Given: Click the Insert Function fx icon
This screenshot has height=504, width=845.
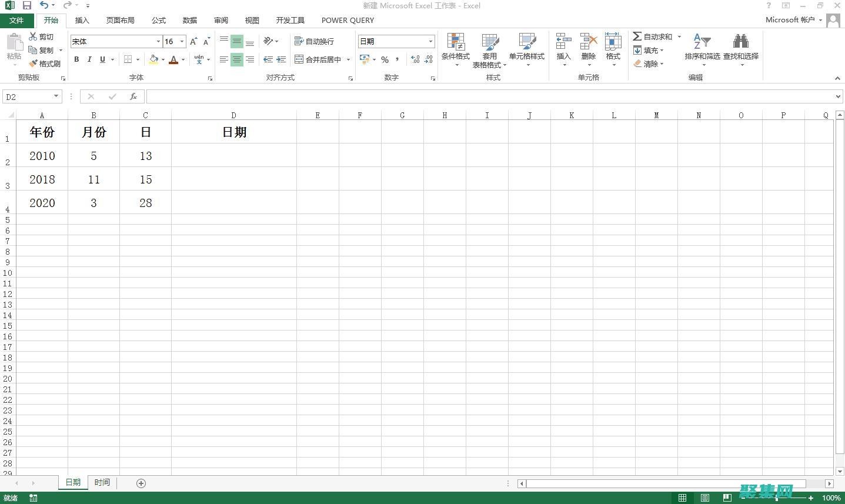Looking at the screenshot, I should (133, 96).
